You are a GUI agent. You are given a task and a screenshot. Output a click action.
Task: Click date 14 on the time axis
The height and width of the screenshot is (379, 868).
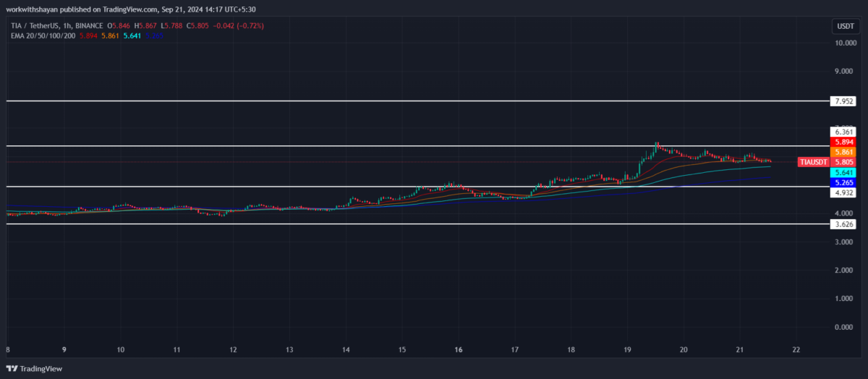pyautogui.click(x=346, y=349)
